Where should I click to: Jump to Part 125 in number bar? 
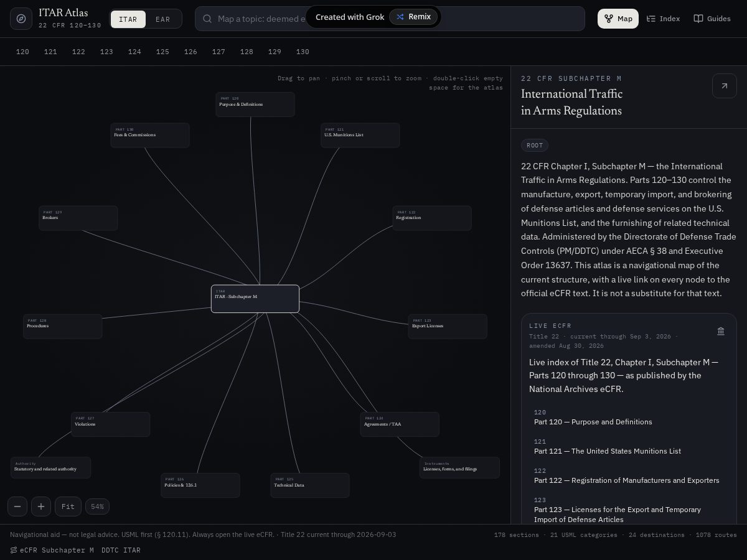pos(162,52)
